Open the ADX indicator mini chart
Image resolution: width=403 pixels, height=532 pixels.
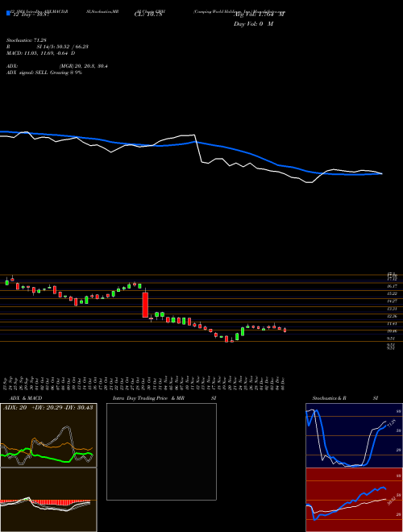pos(48,435)
